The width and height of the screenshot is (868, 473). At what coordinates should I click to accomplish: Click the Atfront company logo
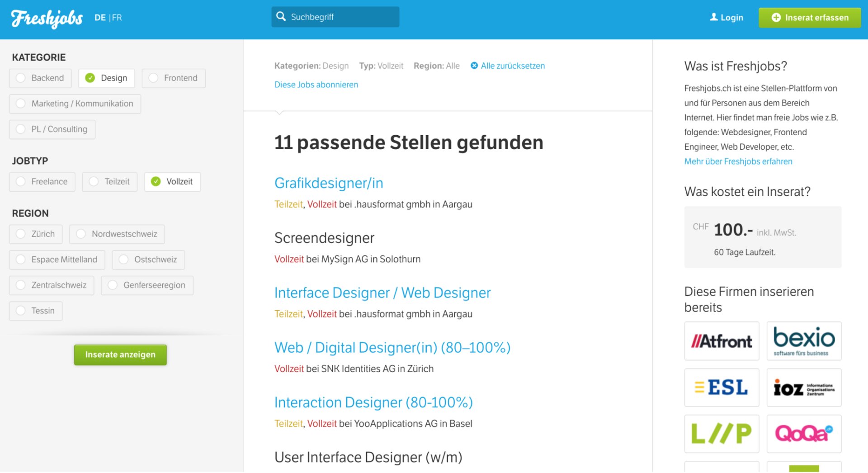(x=722, y=341)
